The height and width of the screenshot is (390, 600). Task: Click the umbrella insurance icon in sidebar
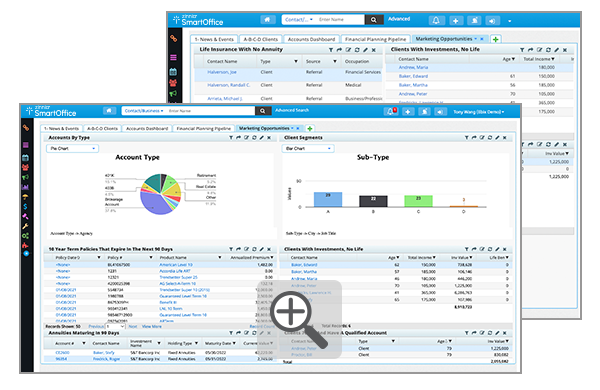[x=26, y=197]
